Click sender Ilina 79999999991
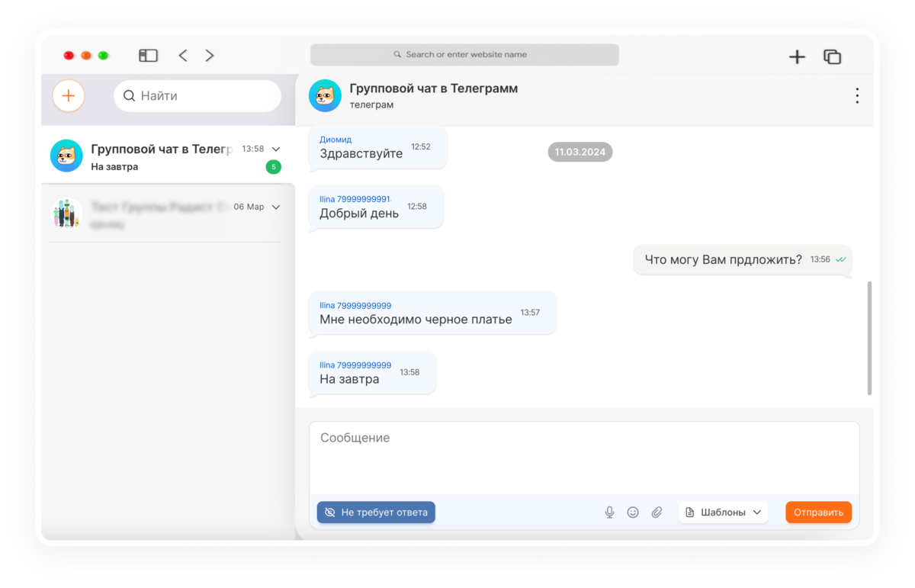The height and width of the screenshot is (588, 915). [x=355, y=199]
